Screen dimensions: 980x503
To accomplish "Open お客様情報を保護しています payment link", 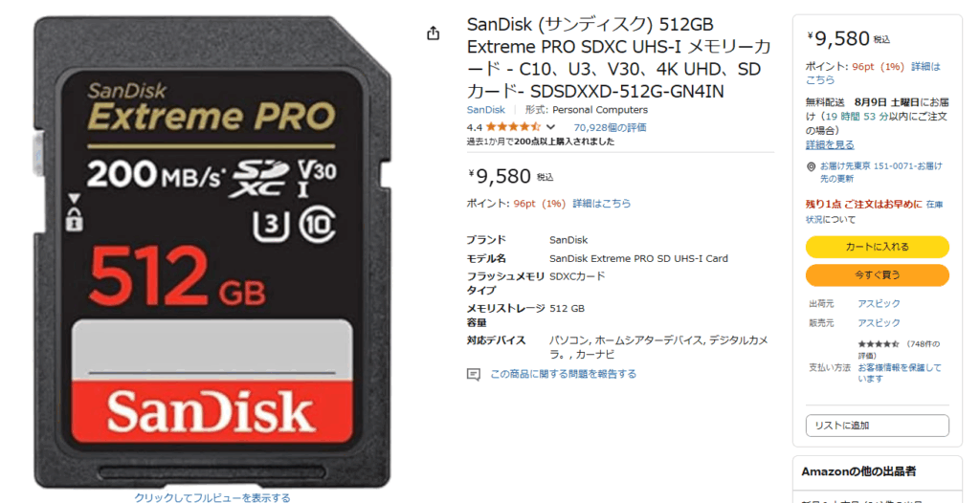I will point(900,373).
